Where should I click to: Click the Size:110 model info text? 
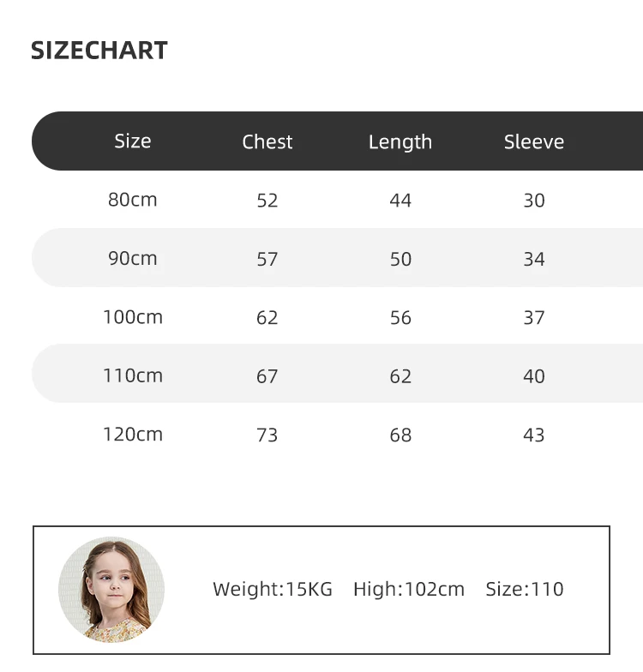pos(525,590)
